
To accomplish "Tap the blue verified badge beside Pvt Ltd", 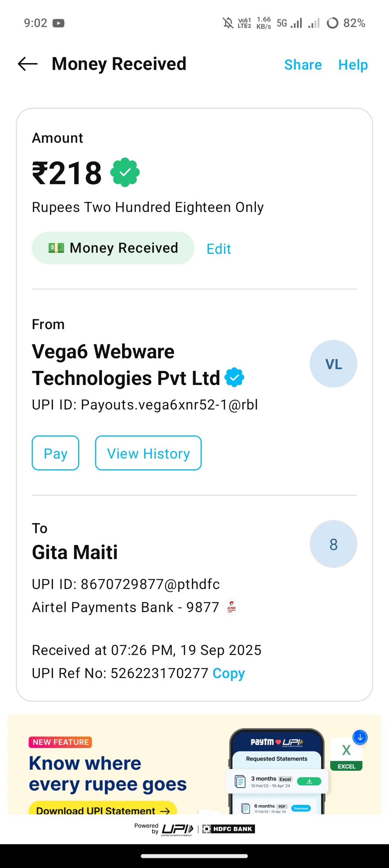I will (234, 377).
